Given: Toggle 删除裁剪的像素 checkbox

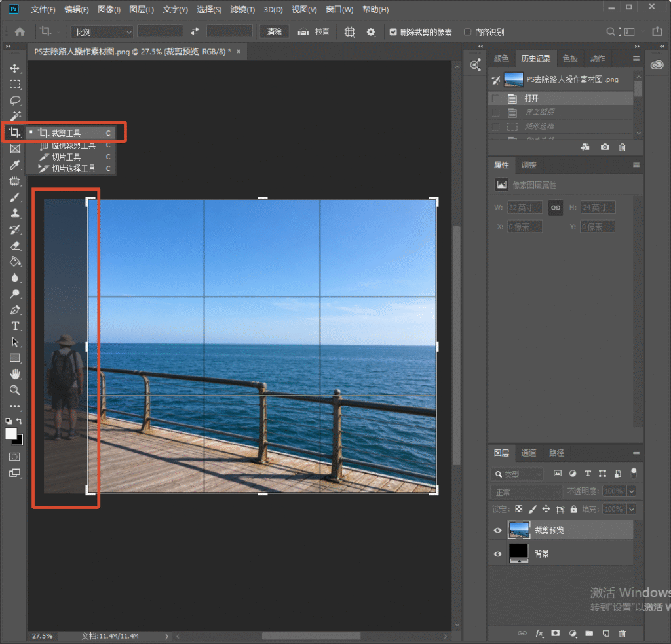Looking at the screenshot, I should [x=393, y=32].
